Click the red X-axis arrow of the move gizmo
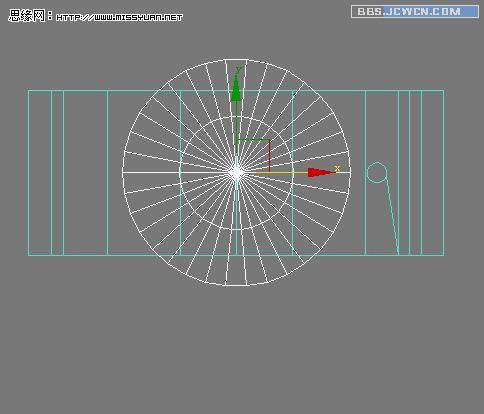The image size is (484, 414). (321, 172)
